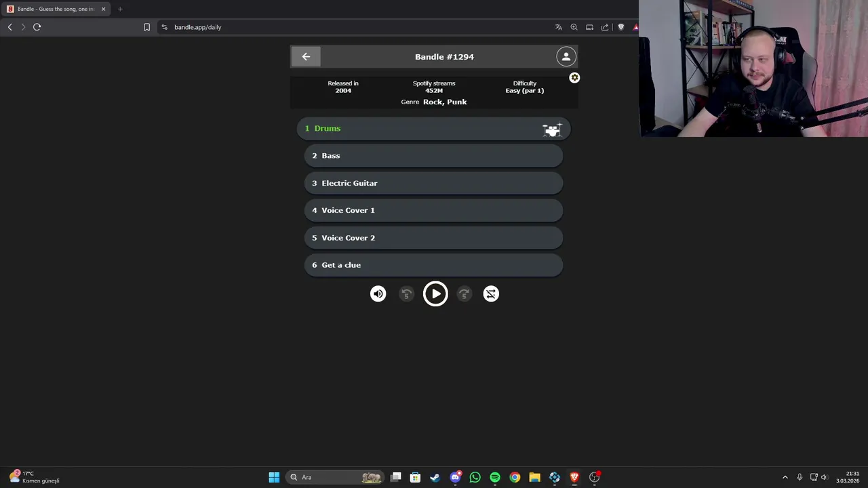Play the current track
Screen dimensions: 868x488
tap(435, 294)
